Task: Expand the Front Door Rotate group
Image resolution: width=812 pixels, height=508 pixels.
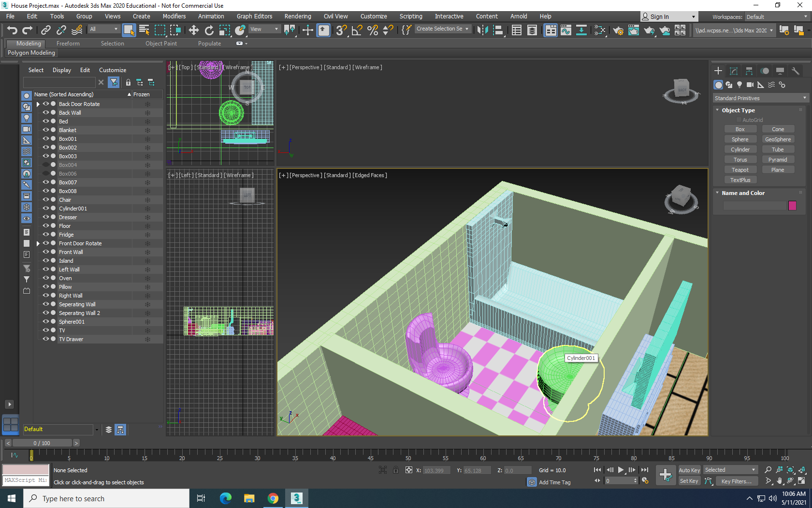Action: pyautogui.click(x=38, y=243)
